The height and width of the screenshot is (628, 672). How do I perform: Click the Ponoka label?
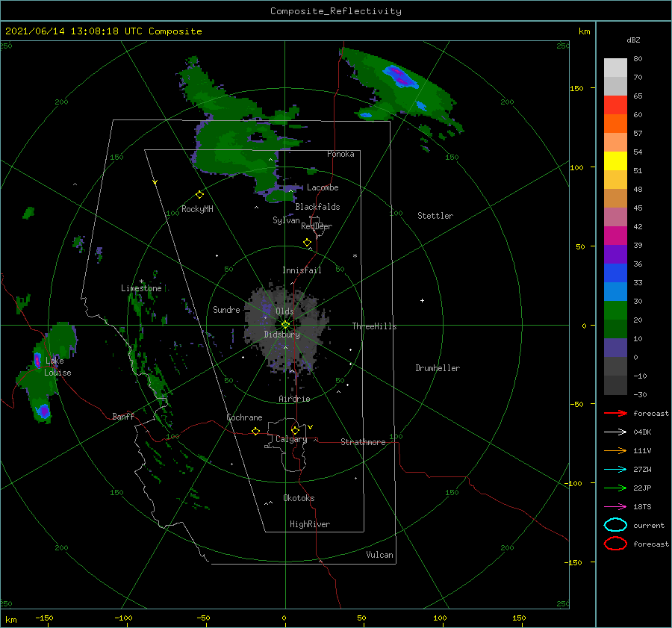tap(340, 154)
